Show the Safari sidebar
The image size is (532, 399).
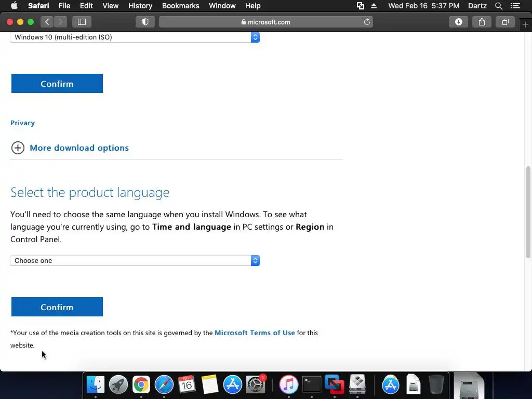(82, 22)
